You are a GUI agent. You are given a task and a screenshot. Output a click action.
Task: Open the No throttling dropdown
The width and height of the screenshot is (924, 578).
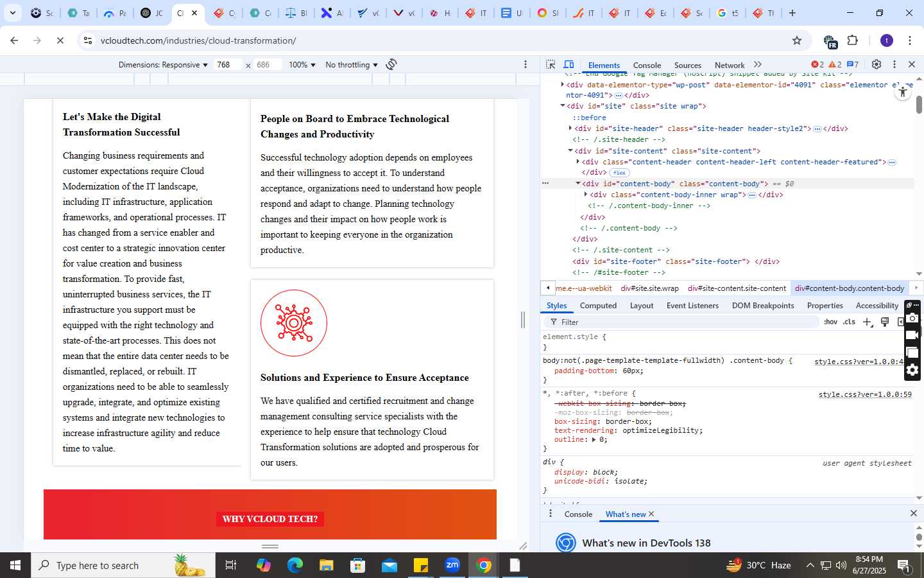coord(351,65)
